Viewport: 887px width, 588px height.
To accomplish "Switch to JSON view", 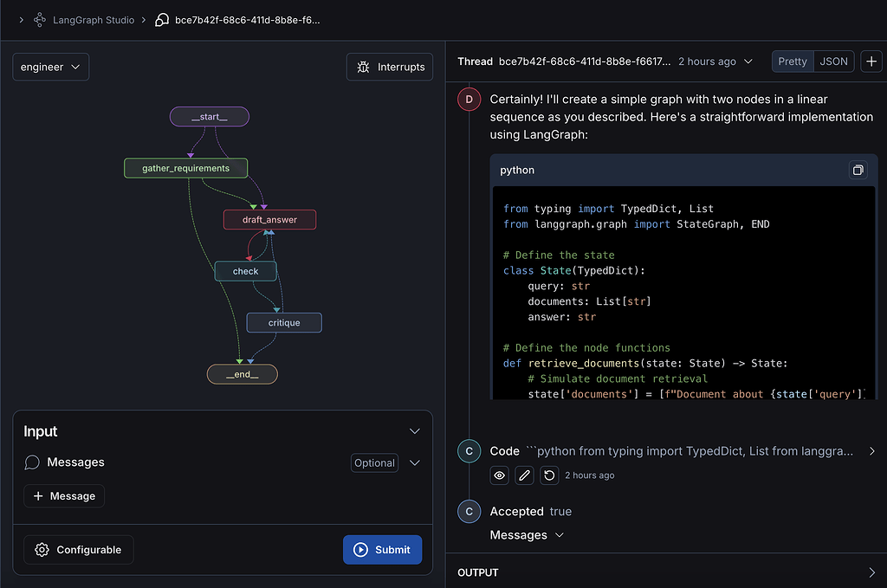I will tap(834, 61).
